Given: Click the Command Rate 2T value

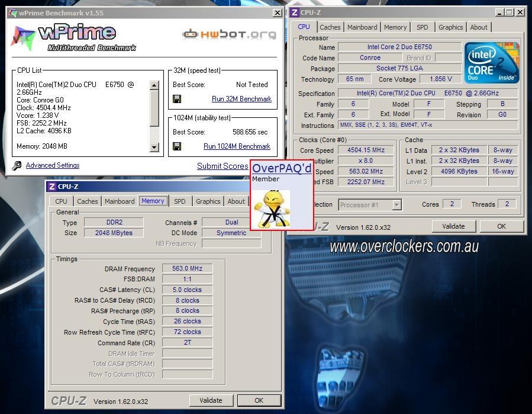Looking at the screenshot, I should (x=187, y=343).
